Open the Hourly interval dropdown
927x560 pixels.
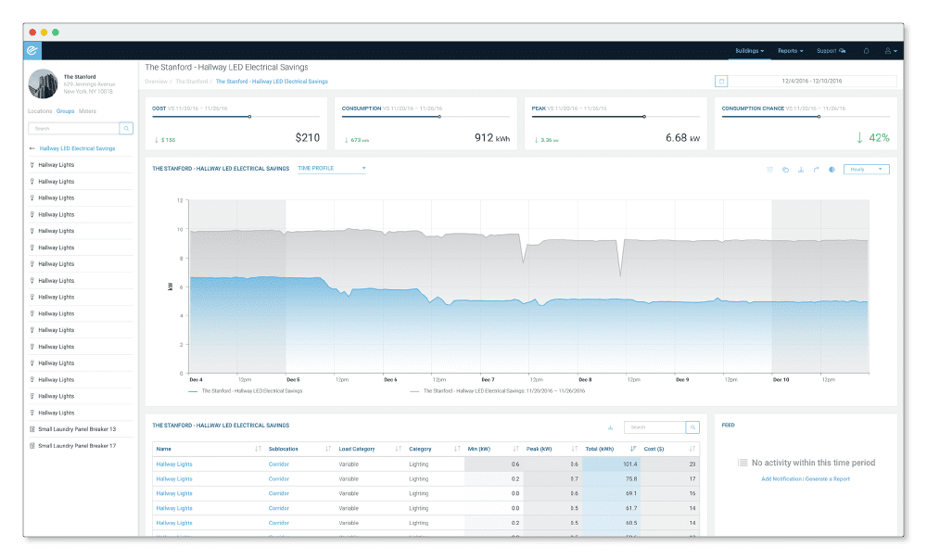point(866,170)
